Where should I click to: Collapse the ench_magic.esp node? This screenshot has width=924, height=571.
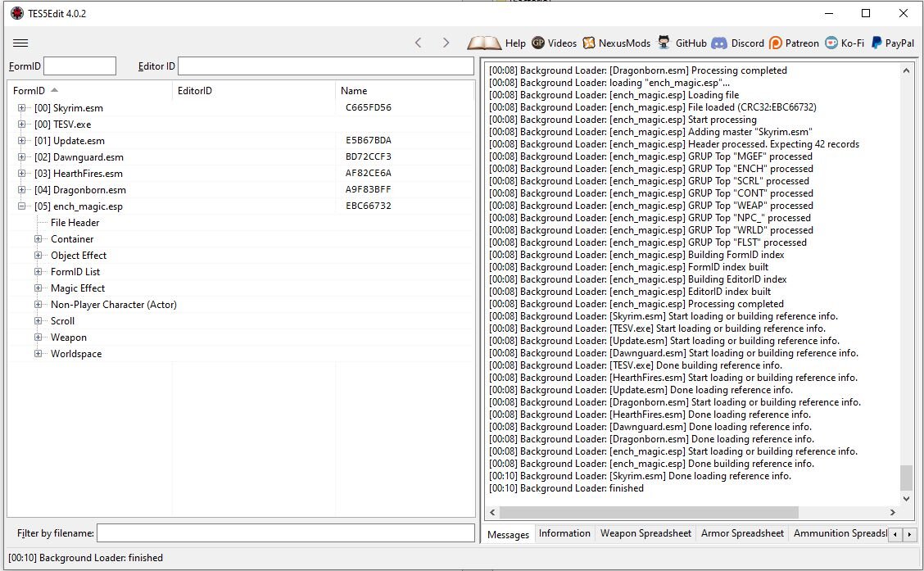[x=22, y=206]
